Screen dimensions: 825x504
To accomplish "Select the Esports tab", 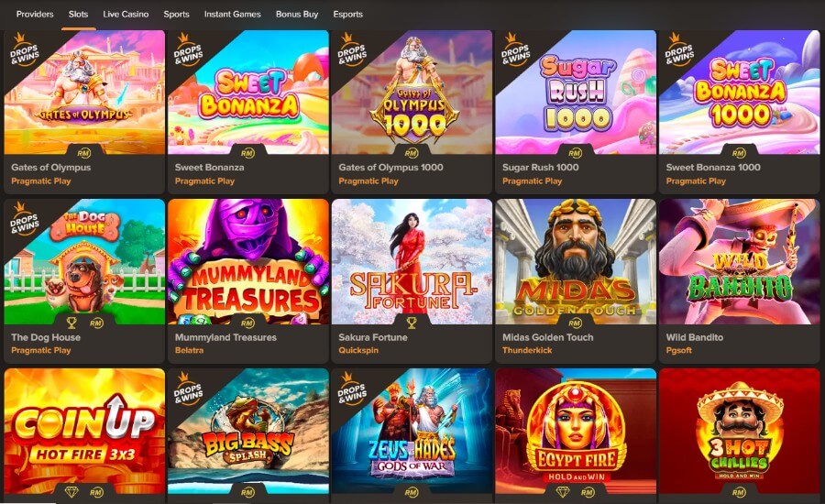I will tap(347, 15).
